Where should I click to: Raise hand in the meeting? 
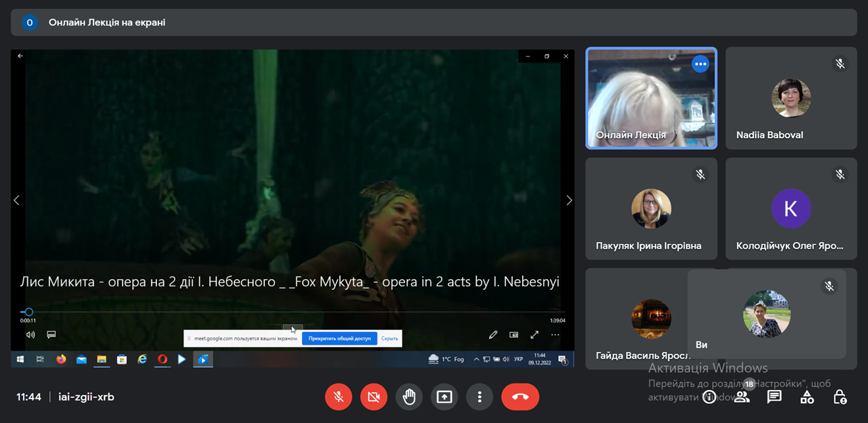409,397
